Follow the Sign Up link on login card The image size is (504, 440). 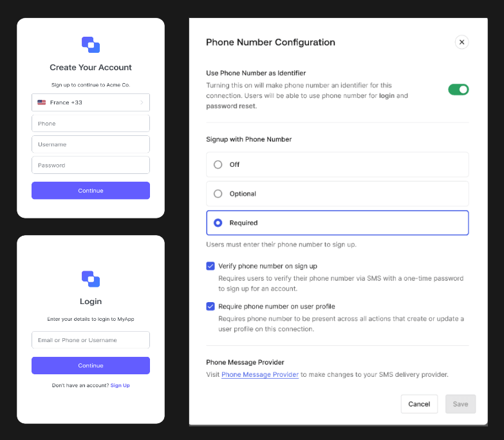120,385
